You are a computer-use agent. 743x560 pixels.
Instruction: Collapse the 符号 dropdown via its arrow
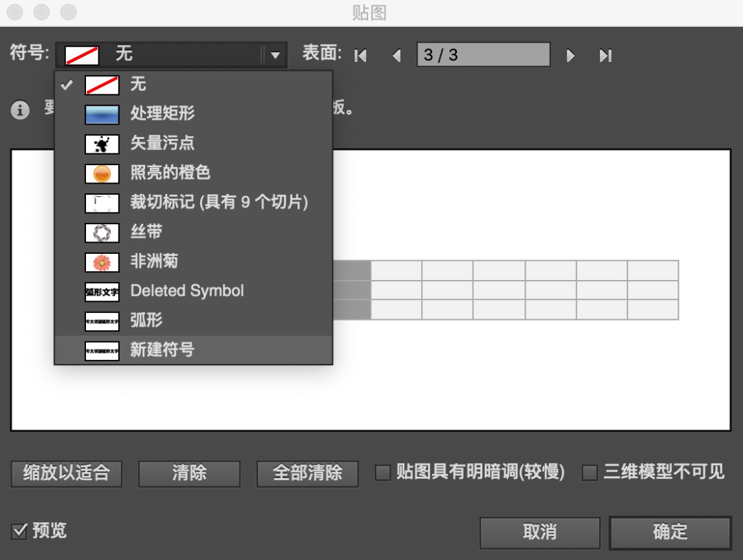[x=275, y=55]
